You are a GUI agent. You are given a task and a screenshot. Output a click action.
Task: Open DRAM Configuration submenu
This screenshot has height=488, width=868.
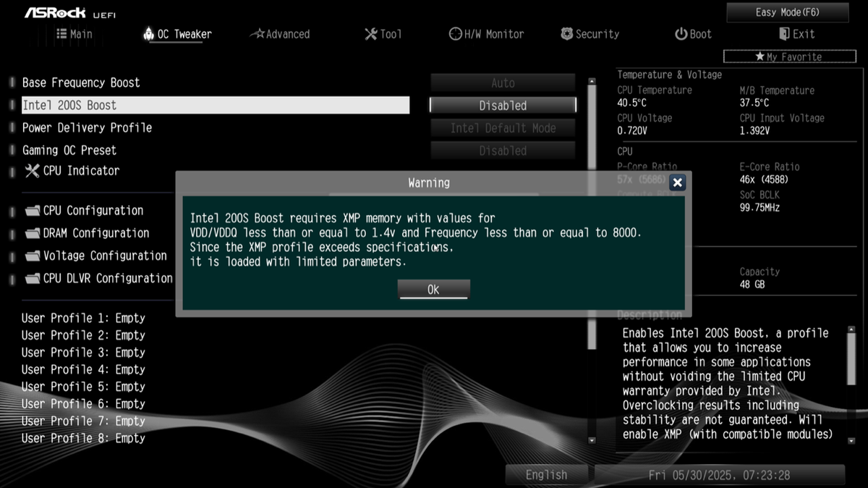coord(96,233)
